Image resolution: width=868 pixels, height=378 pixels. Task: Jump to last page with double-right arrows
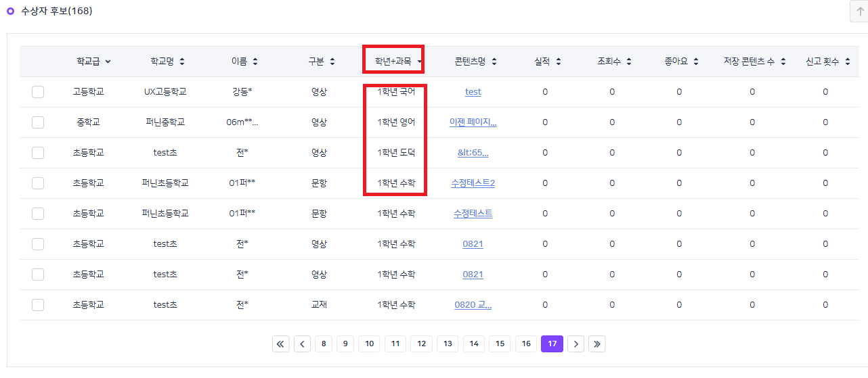tap(596, 344)
